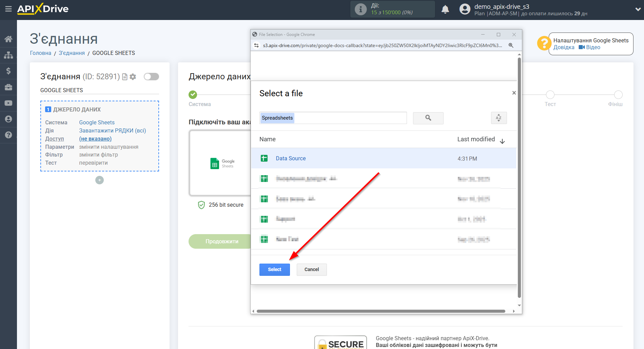Click the A-Z sort icon in the dialog

(499, 118)
